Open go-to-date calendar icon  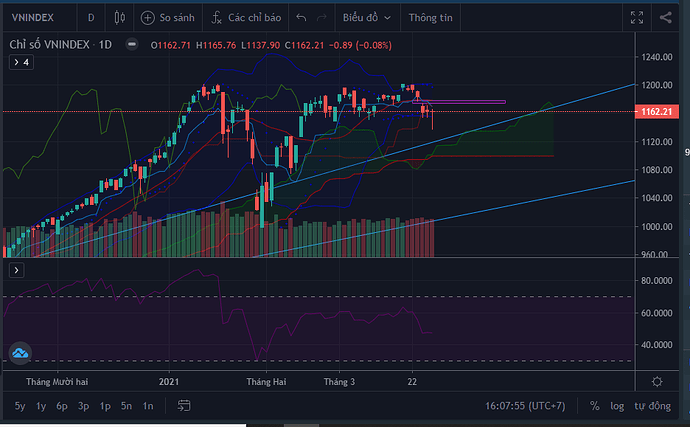coord(184,405)
